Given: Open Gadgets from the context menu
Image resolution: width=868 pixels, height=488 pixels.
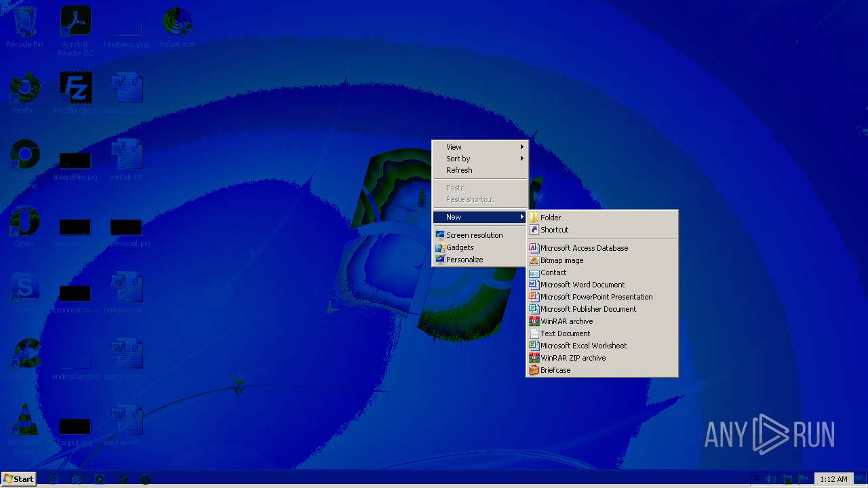Looking at the screenshot, I should 480,247.
